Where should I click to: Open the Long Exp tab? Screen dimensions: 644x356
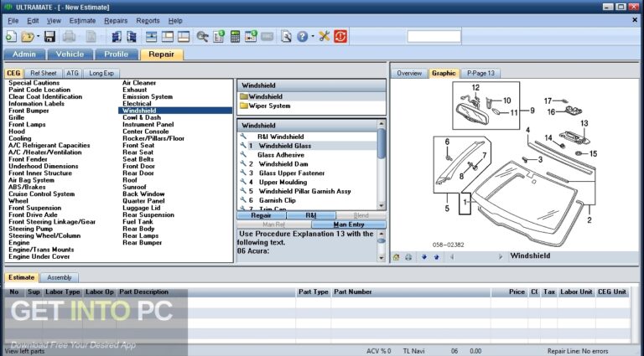point(101,73)
